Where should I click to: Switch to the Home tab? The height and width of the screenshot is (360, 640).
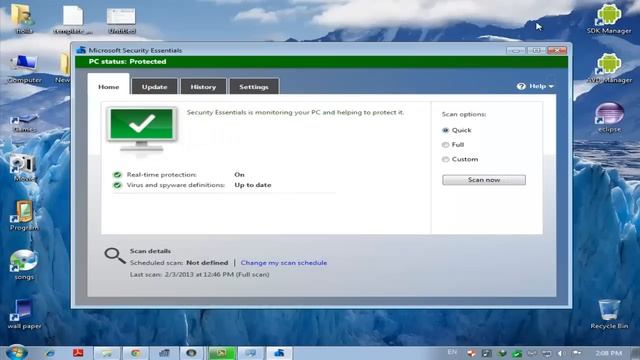click(109, 87)
